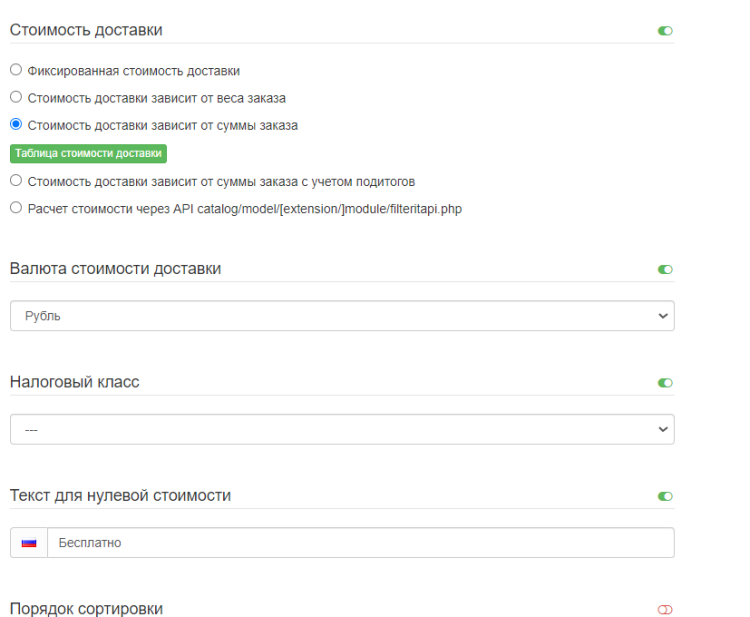Toggle the Валюта стоимости доставки switch
750x617 pixels.
(665, 269)
